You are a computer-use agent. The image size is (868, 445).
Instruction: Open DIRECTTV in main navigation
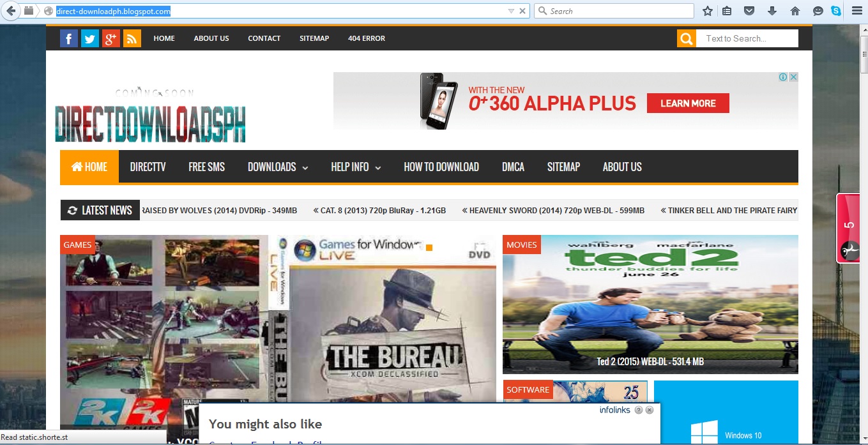148,167
